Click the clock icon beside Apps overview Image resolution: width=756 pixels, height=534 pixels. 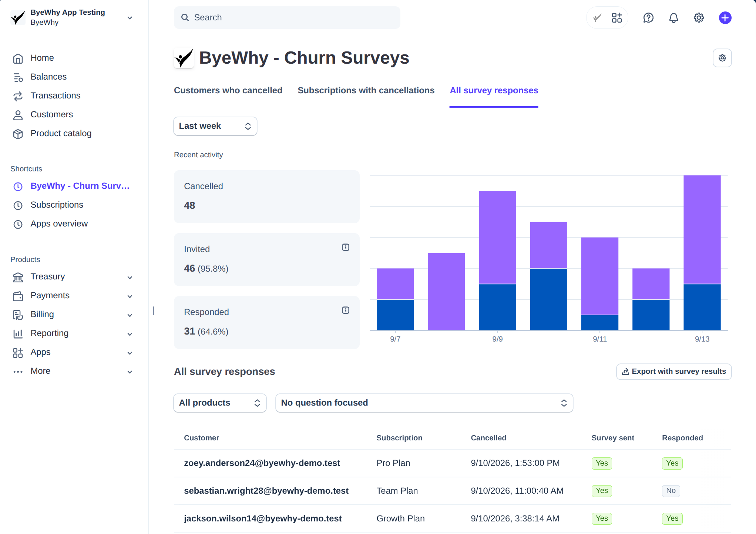18,224
